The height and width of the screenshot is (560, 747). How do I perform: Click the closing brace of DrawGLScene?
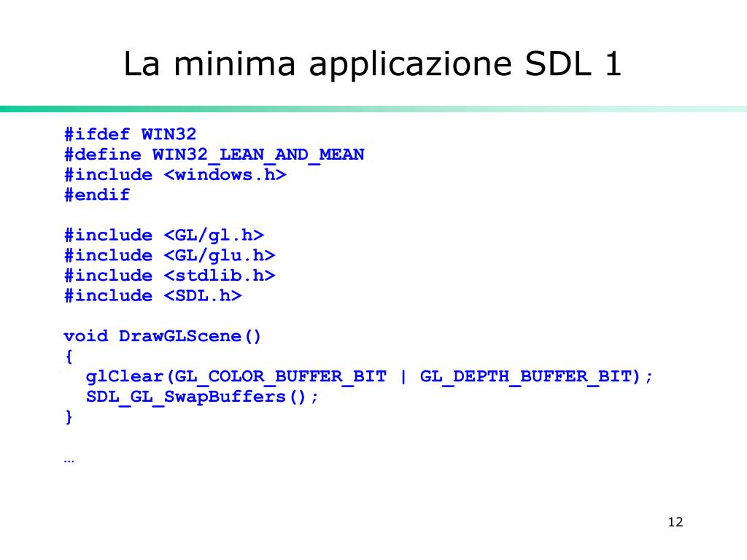69,416
